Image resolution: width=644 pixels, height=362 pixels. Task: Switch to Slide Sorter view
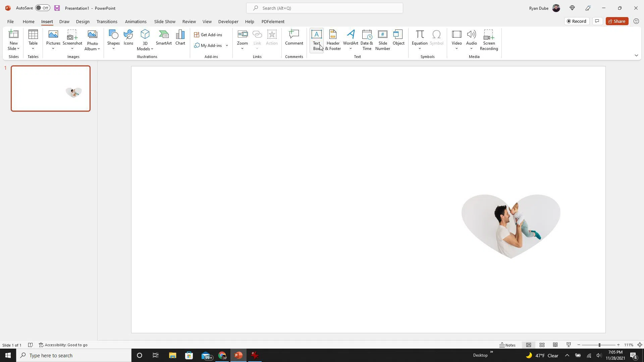coord(542,345)
